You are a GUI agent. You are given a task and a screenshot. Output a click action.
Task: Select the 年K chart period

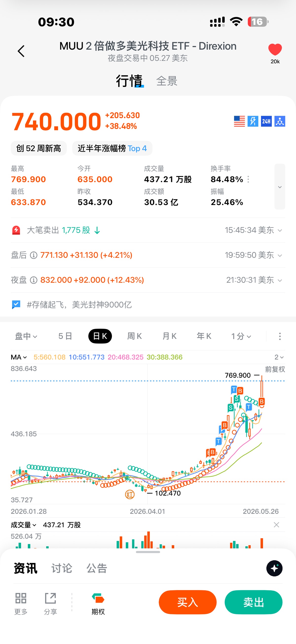coord(204,336)
